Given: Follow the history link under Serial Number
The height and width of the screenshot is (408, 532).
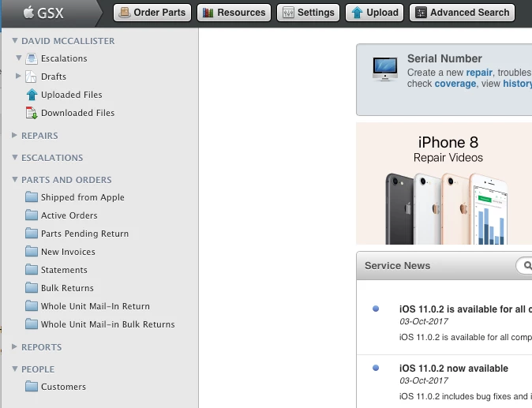Looking at the screenshot, I should click(x=518, y=84).
